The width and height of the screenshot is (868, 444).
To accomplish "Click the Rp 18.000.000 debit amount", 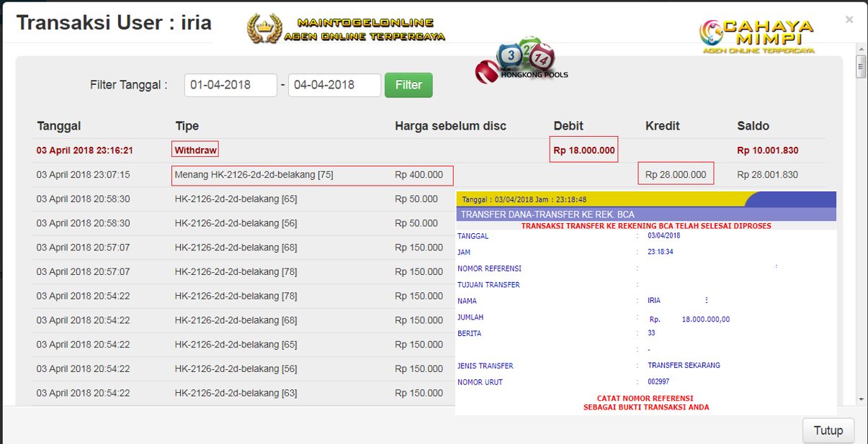I will tap(583, 150).
